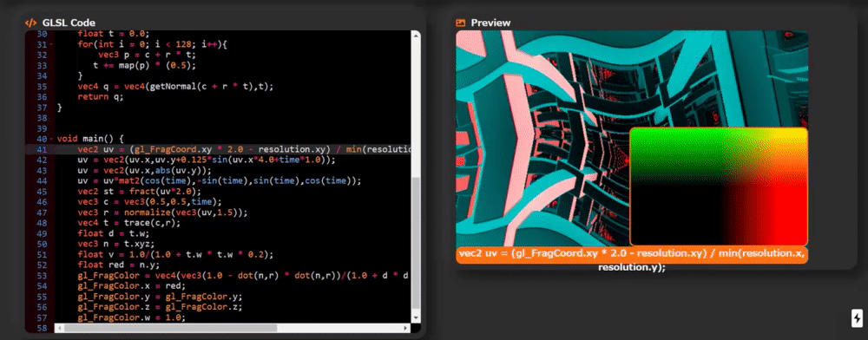Click the line 'gl_FragColor.y = gl_FragColor.y;'

coord(160,297)
